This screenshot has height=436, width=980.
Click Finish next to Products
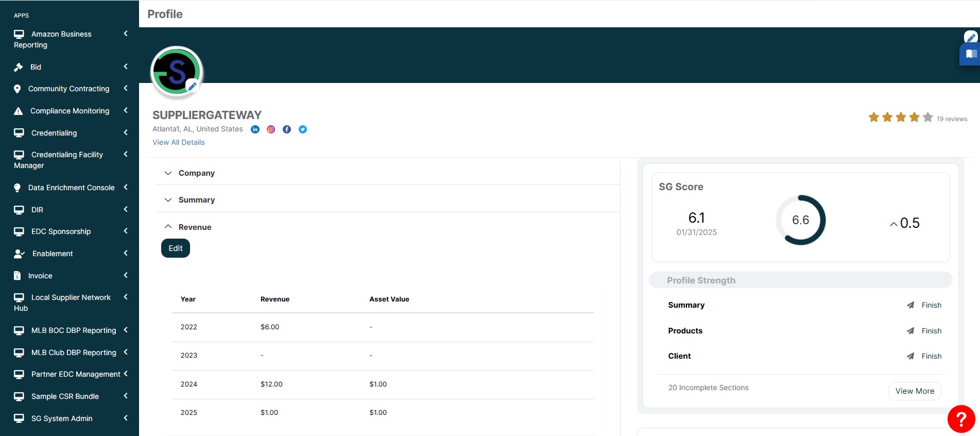coord(931,331)
